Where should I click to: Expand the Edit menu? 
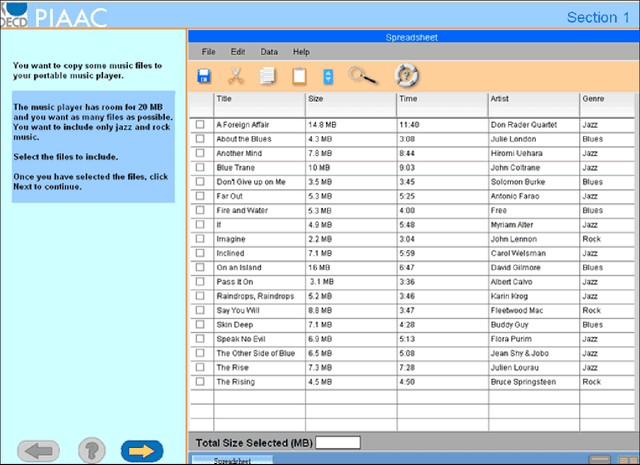coord(238,51)
